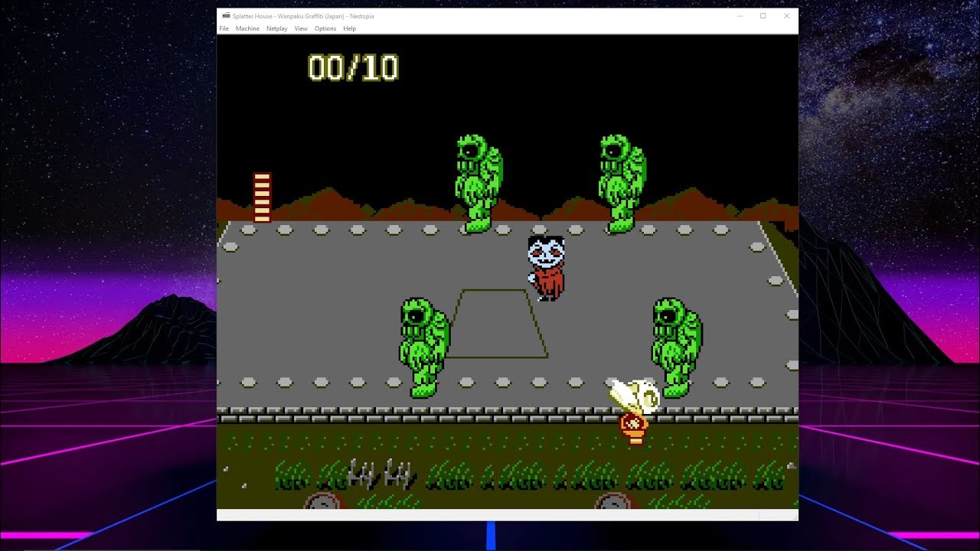Click the Splatter House window title text
This screenshot has height=551, width=980.
(303, 16)
